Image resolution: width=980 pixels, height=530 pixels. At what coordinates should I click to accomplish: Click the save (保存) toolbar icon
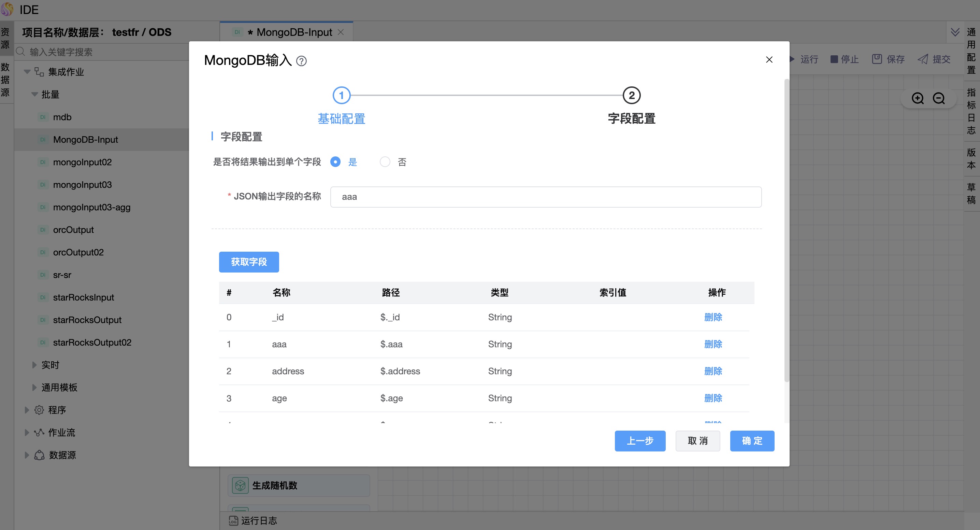(877, 59)
